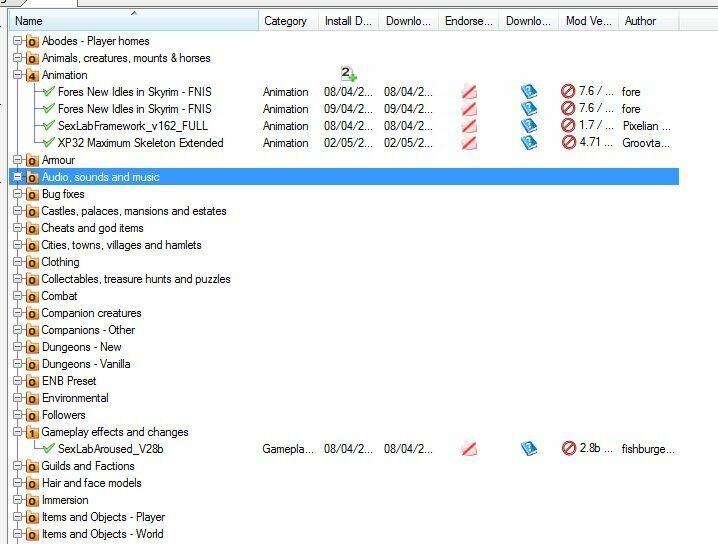Select Companions - Other category
718x544 pixels.
[x=88, y=330]
